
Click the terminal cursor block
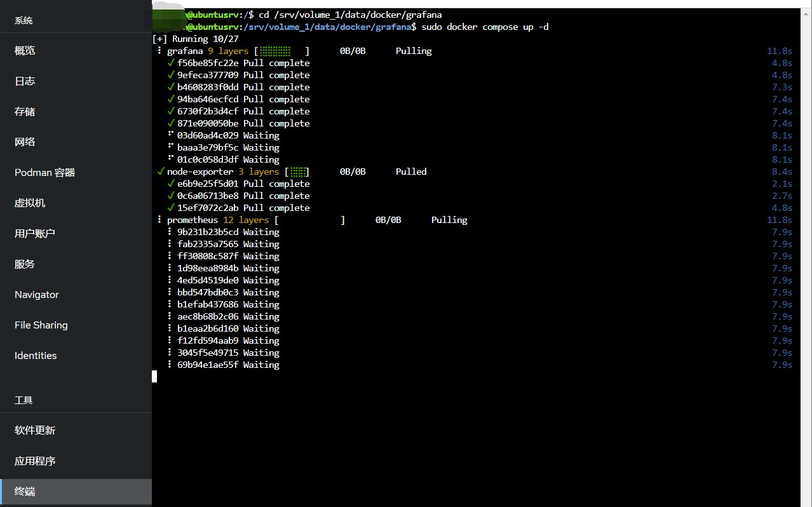tap(154, 377)
